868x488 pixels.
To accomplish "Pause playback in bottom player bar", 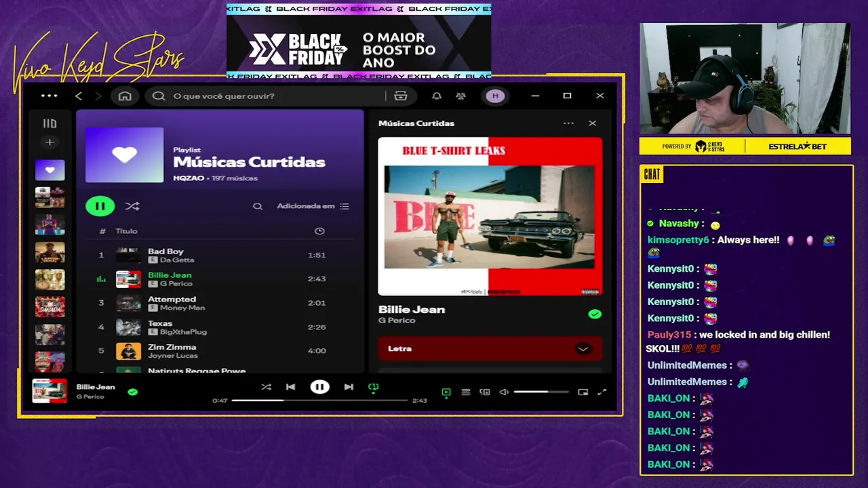I will [x=320, y=387].
